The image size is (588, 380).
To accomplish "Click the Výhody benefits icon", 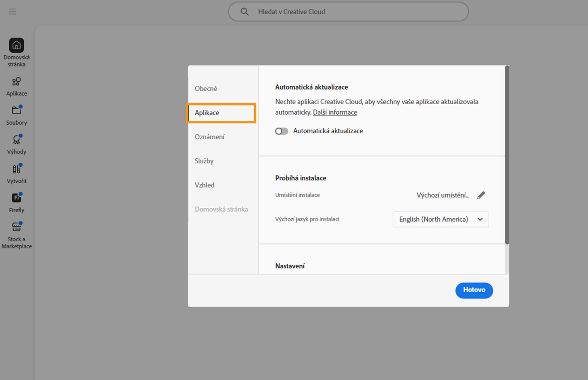I will (17, 140).
